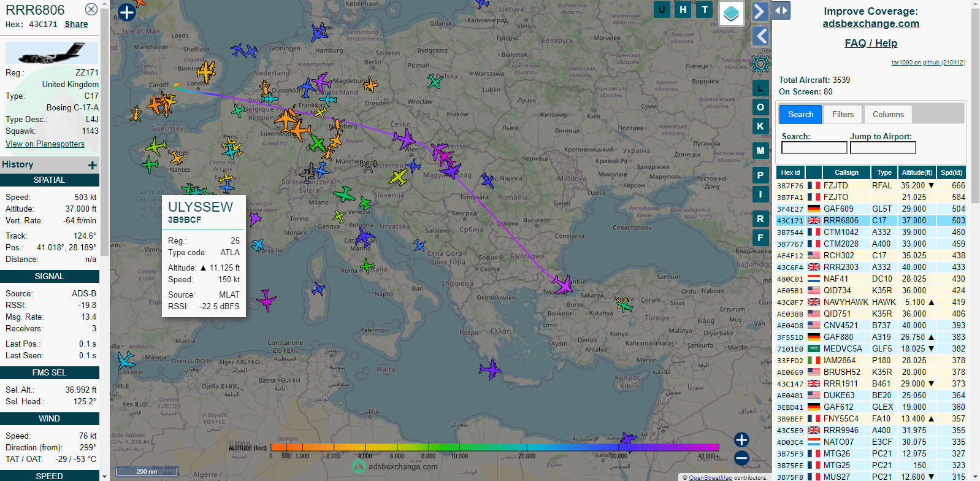Toggle the M map button
The height and width of the screenshot is (481, 980).
pyautogui.click(x=760, y=150)
